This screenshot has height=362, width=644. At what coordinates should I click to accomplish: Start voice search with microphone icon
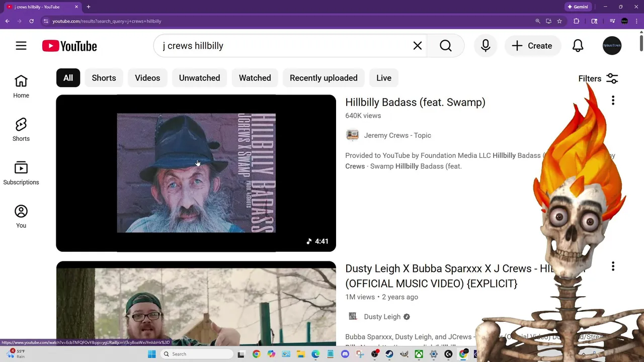pos(486,46)
